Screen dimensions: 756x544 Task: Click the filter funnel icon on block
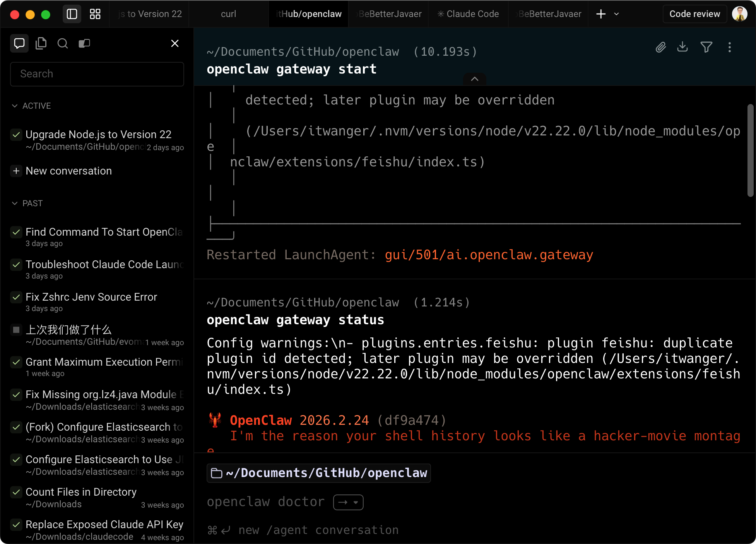pyautogui.click(x=706, y=47)
